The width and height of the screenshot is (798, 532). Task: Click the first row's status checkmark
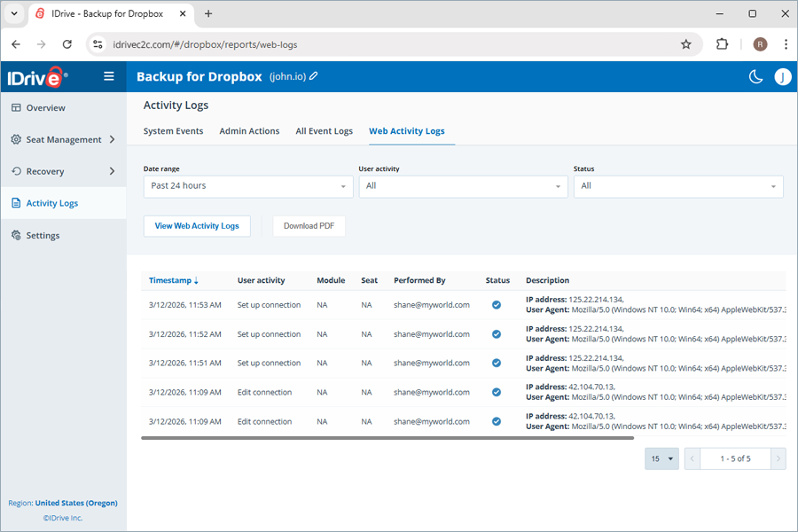point(497,304)
